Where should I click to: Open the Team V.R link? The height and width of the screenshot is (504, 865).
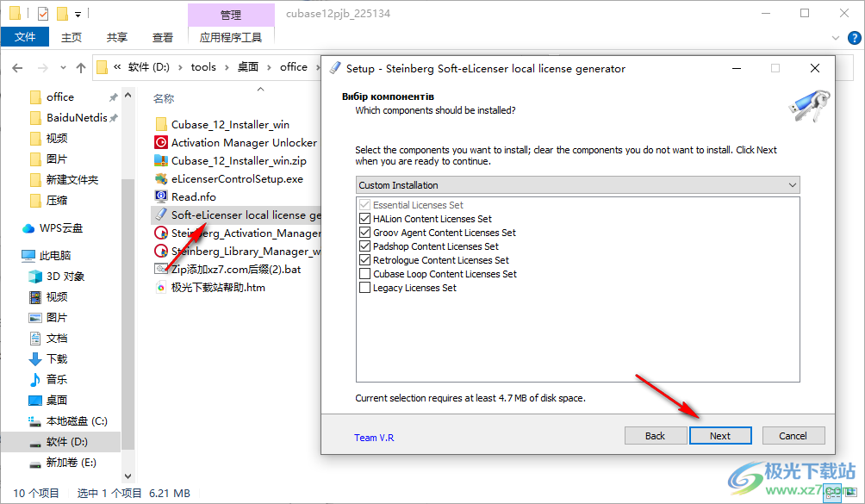[x=374, y=438]
